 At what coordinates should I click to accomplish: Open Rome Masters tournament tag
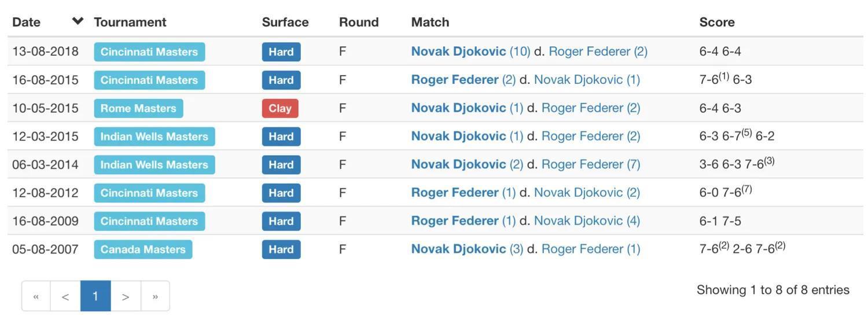click(138, 108)
